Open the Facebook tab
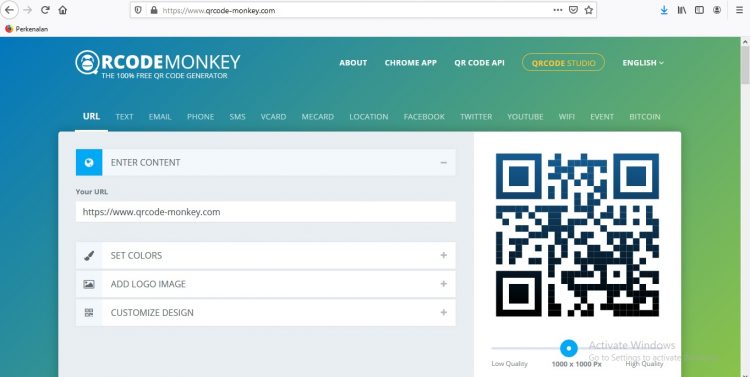 (x=424, y=117)
